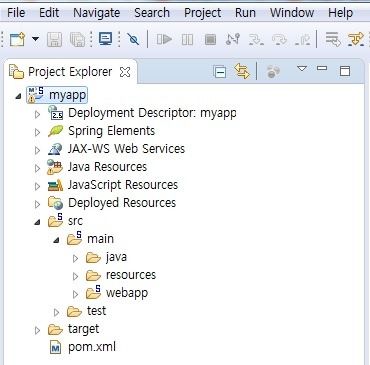Viewport: 370px width, 365px height.
Task: Click the monitor console toolbar icon
Action: [106, 39]
